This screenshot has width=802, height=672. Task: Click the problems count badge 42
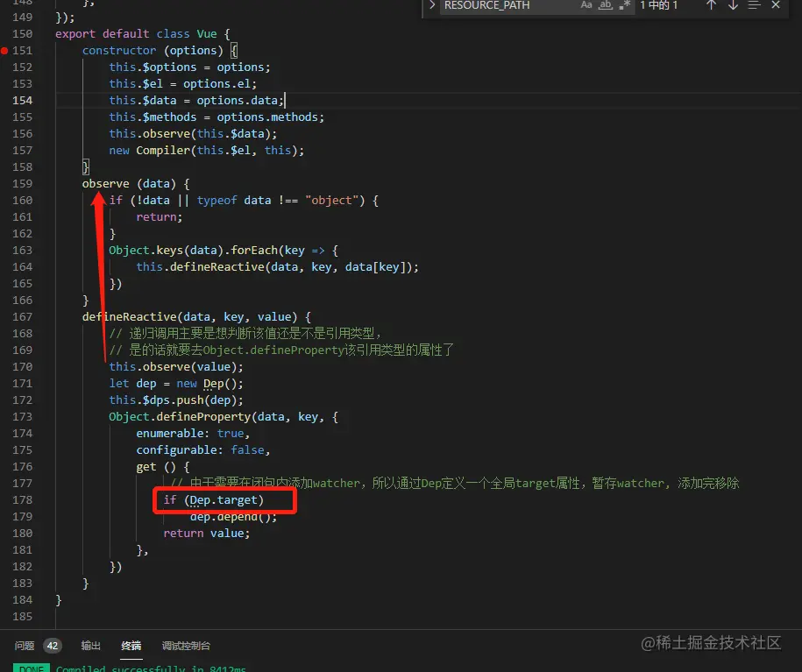pyautogui.click(x=53, y=646)
